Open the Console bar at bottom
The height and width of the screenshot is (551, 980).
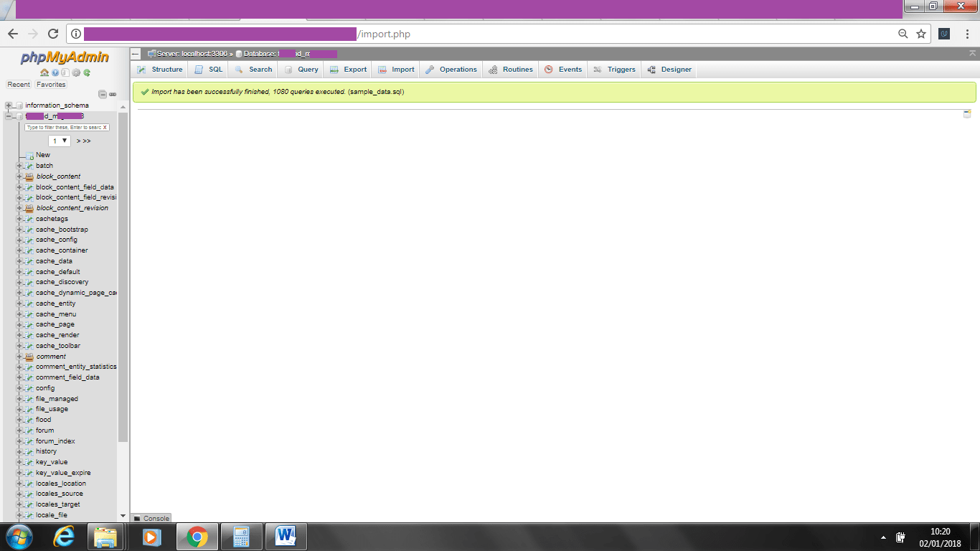coord(151,518)
